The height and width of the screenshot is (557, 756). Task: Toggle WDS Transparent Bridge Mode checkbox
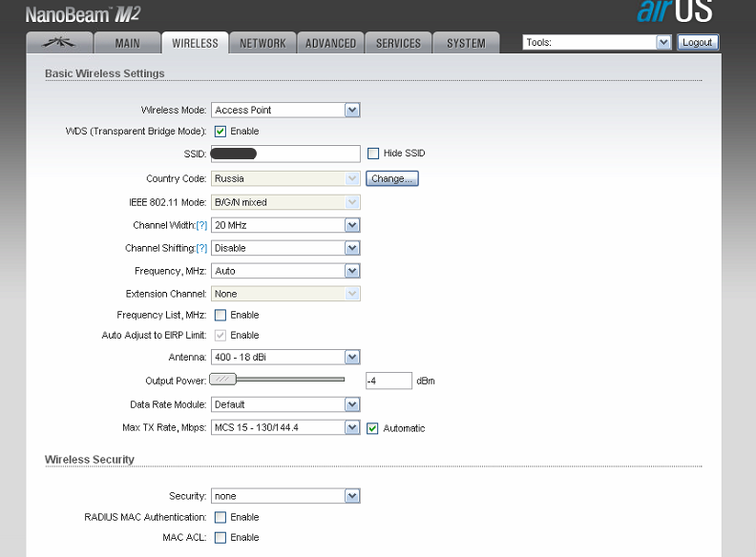(x=220, y=132)
